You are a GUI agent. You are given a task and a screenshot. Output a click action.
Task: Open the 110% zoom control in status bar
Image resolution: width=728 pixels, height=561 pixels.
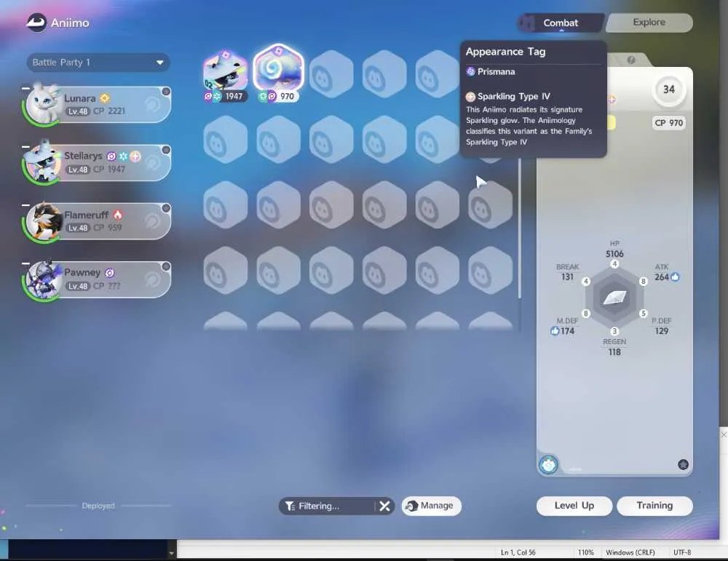click(585, 552)
